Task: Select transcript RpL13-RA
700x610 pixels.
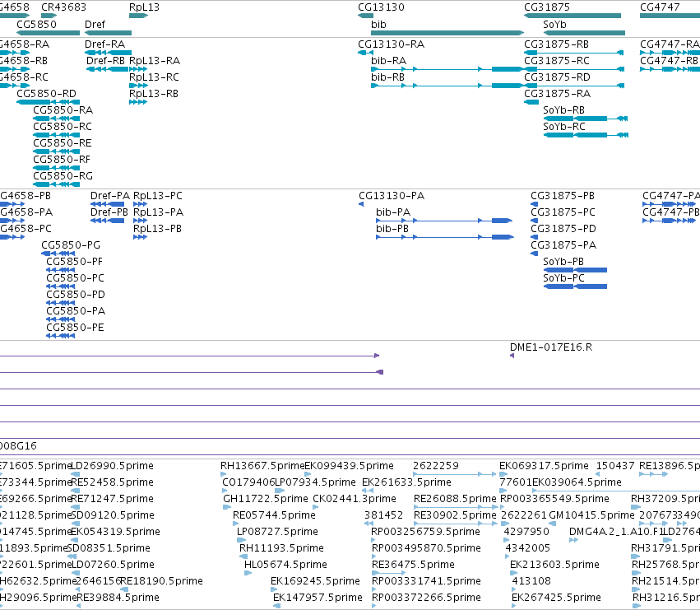Action: coord(155,60)
